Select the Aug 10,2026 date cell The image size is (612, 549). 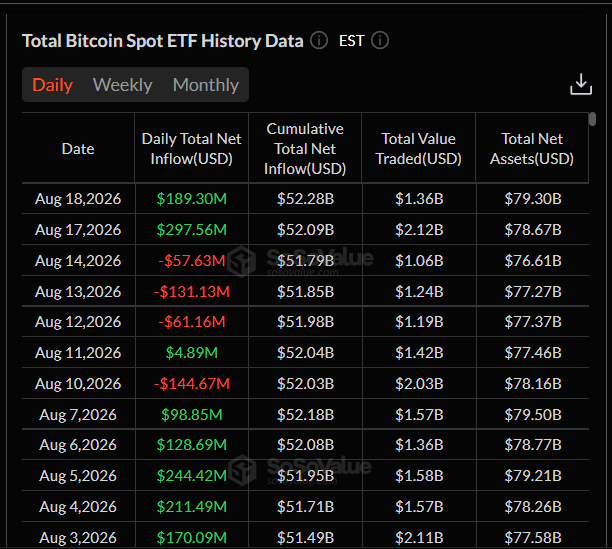point(78,384)
